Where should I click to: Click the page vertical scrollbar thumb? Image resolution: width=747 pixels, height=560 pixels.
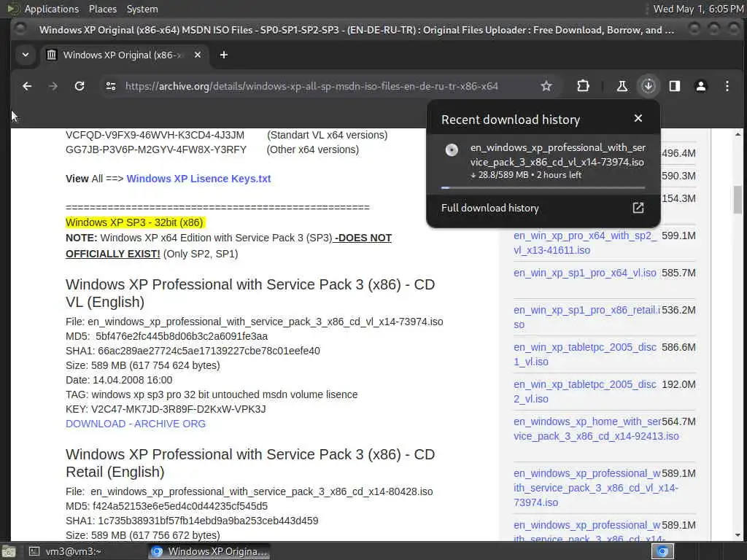(x=738, y=200)
